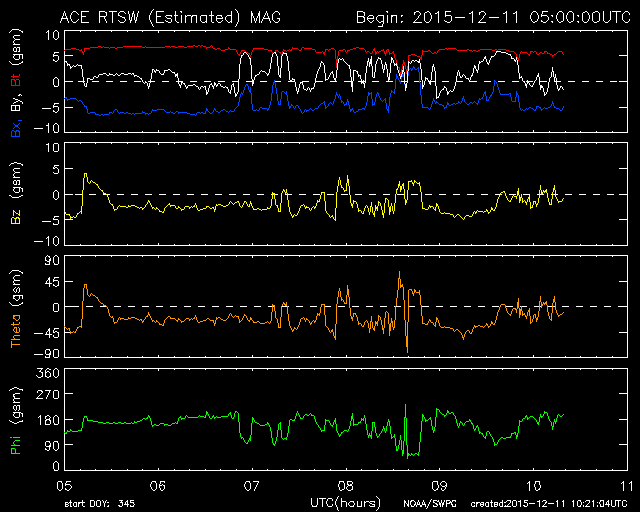Click the '360' tick on Phi axis
This screenshot has width=640, height=512.
48,373
